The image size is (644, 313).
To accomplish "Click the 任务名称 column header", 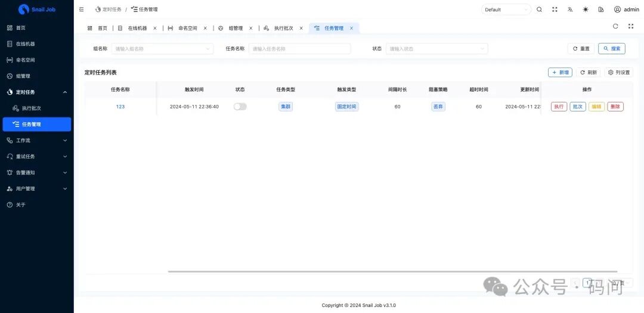I will coord(120,89).
